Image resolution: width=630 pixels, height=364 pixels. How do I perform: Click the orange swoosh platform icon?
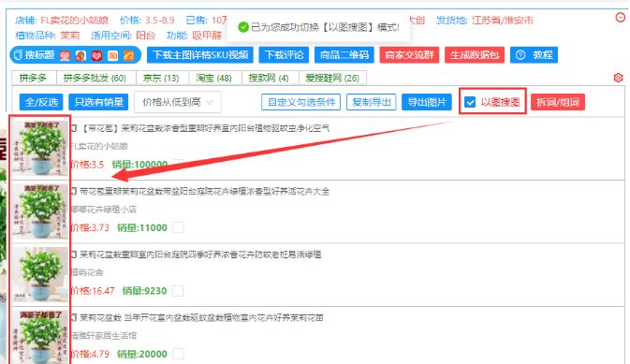[128, 55]
